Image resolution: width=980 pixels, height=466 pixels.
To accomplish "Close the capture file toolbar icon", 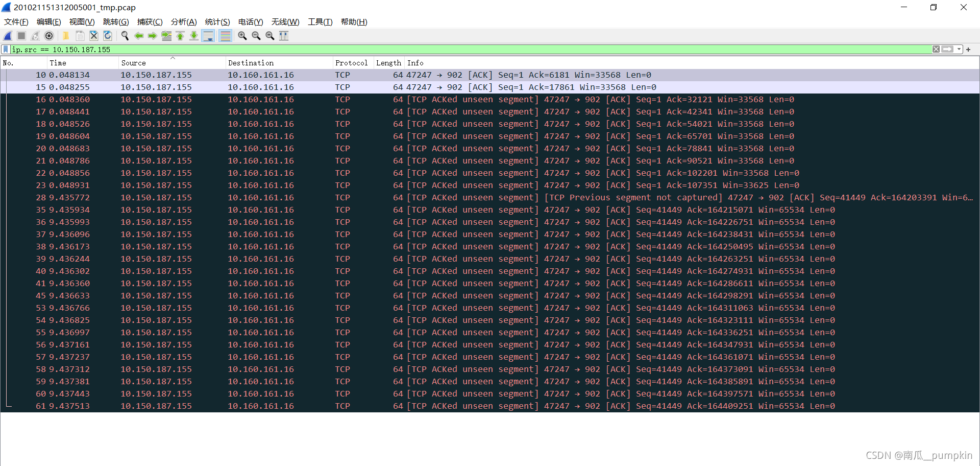I will pyautogui.click(x=94, y=36).
